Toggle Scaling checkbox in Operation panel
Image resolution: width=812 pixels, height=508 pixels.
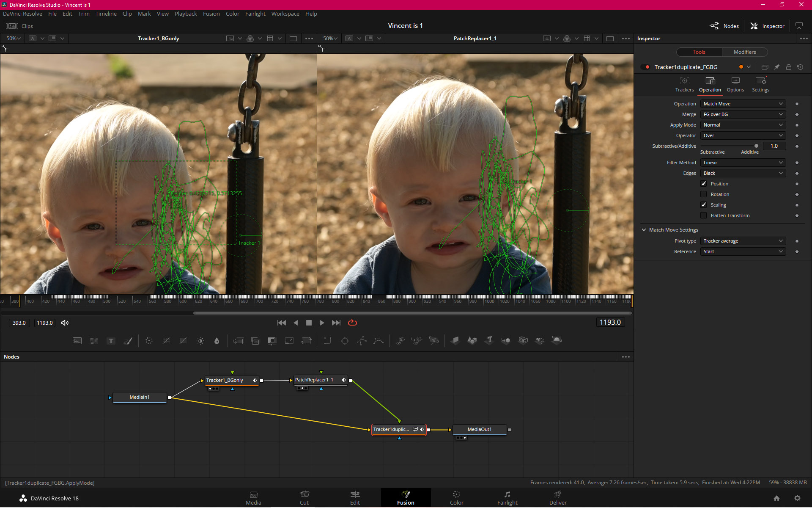[x=704, y=204]
